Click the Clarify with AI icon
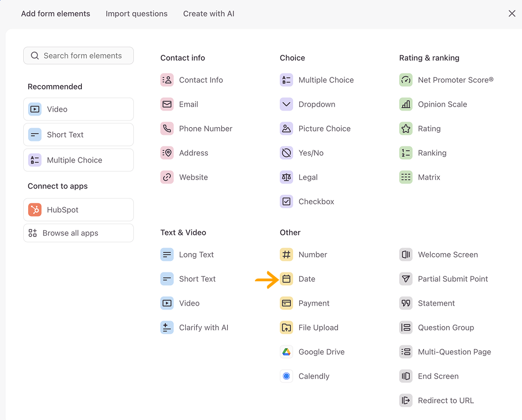522x420 pixels. (x=167, y=328)
